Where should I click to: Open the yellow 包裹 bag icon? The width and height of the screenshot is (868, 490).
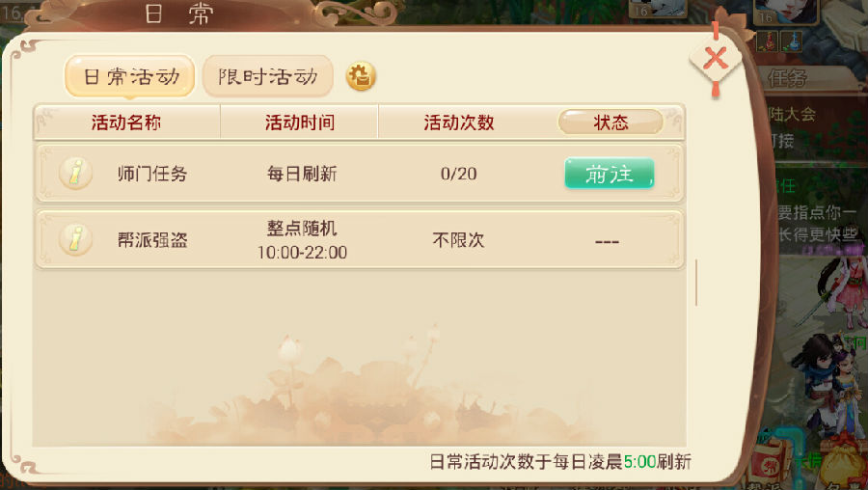(x=842, y=466)
